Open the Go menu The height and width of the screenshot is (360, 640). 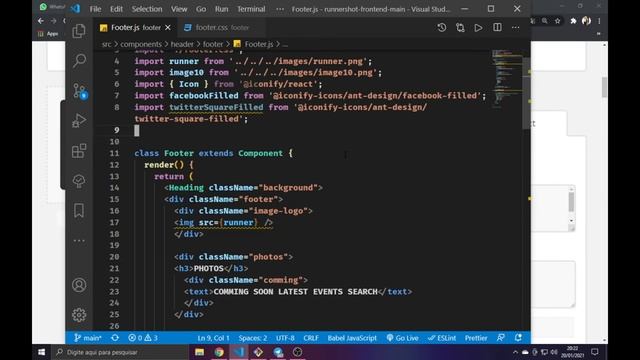tap(201, 9)
